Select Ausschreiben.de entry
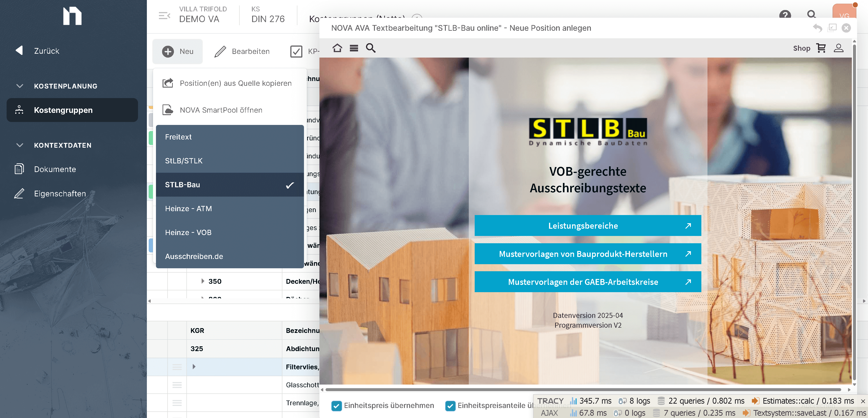Image resolution: width=868 pixels, height=418 pixels. point(230,256)
